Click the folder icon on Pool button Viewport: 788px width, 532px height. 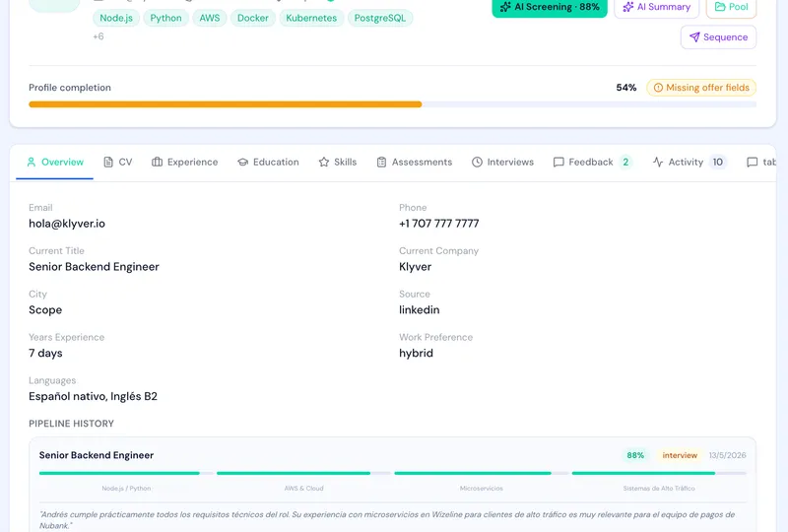pos(720,7)
